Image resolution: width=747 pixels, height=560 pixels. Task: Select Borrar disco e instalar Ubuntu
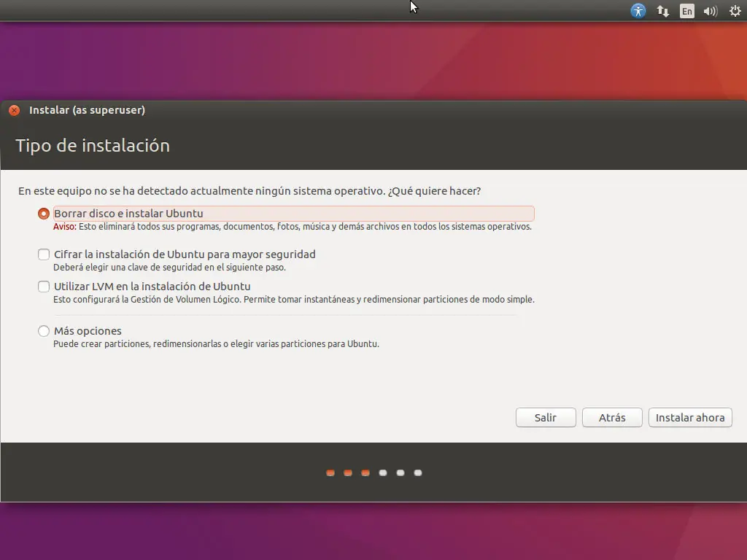tap(44, 214)
